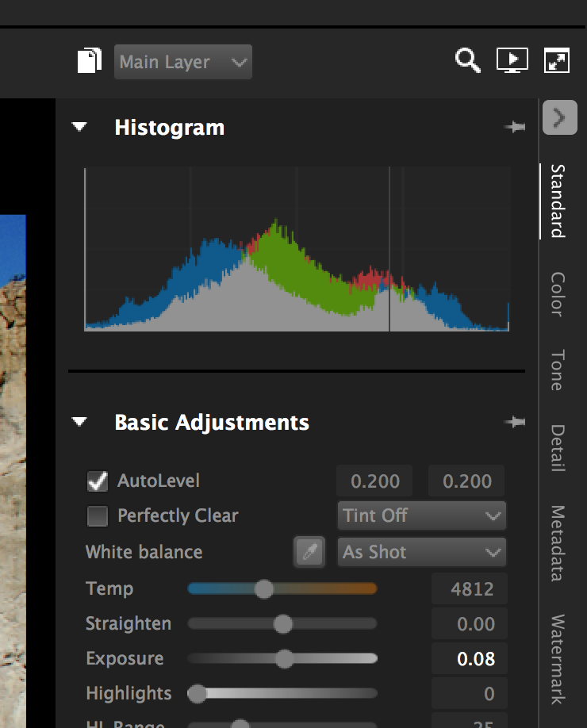Open the Tint Off dropdown

tap(421, 516)
